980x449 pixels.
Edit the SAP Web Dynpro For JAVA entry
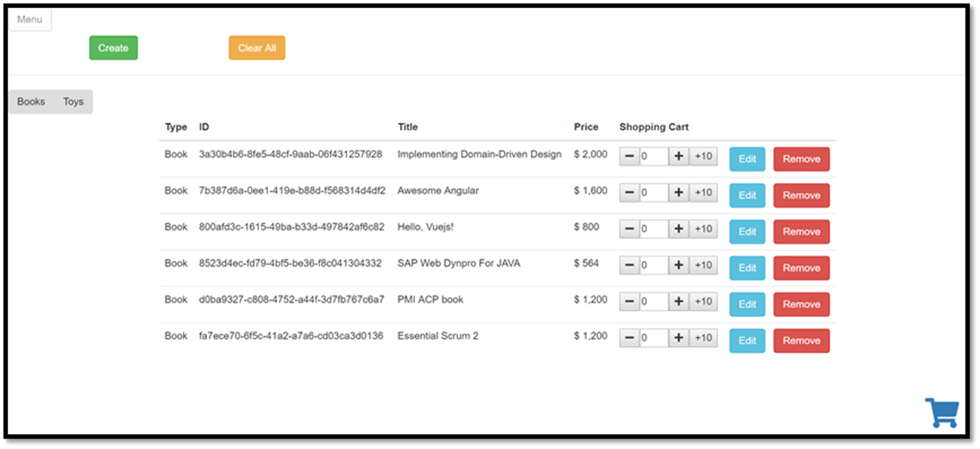pyautogui.click(x=746, y=267)
